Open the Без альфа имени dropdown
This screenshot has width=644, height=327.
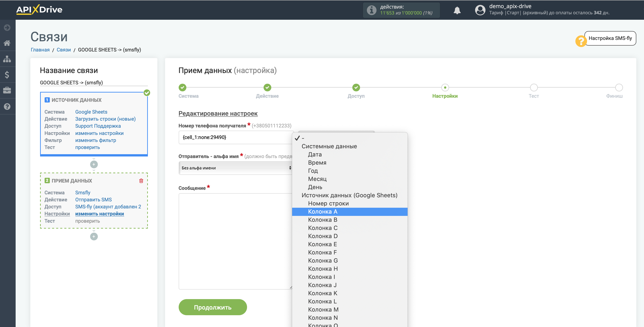(x=235, y=168)
